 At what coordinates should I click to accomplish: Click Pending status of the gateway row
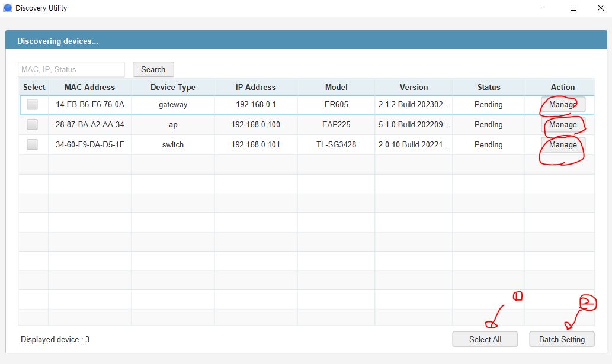click(488, 104)
